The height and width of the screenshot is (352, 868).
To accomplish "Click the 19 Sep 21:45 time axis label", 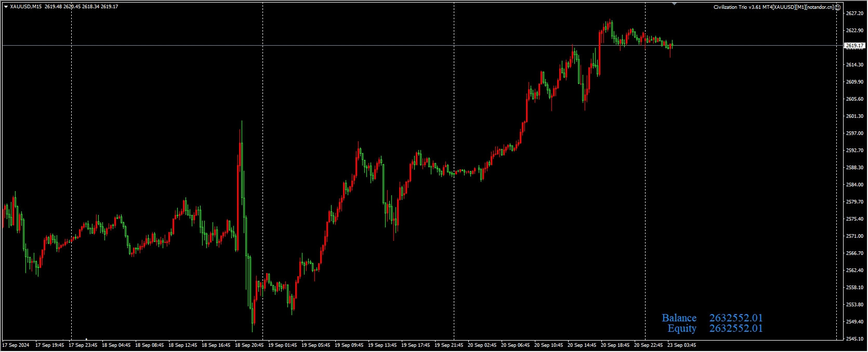I will [449, 345].
